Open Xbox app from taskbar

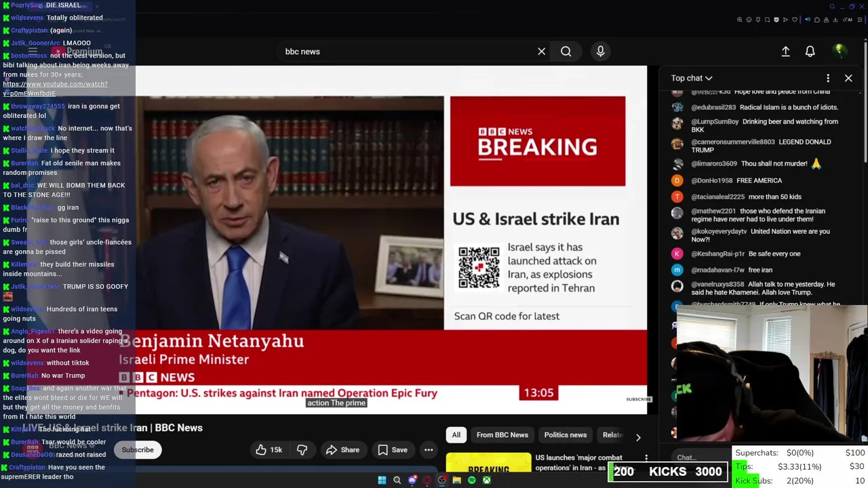(487, 481)
